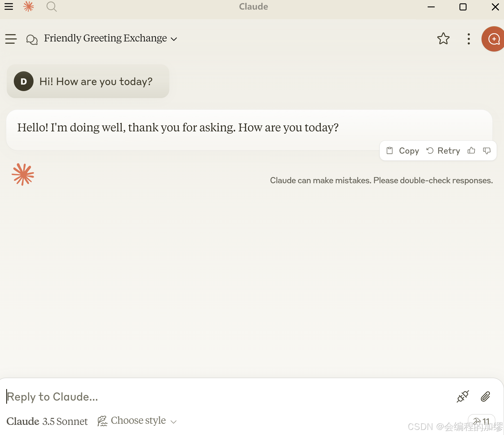Star this conversation
Screen dimensions: 504x435
[443, 39]
